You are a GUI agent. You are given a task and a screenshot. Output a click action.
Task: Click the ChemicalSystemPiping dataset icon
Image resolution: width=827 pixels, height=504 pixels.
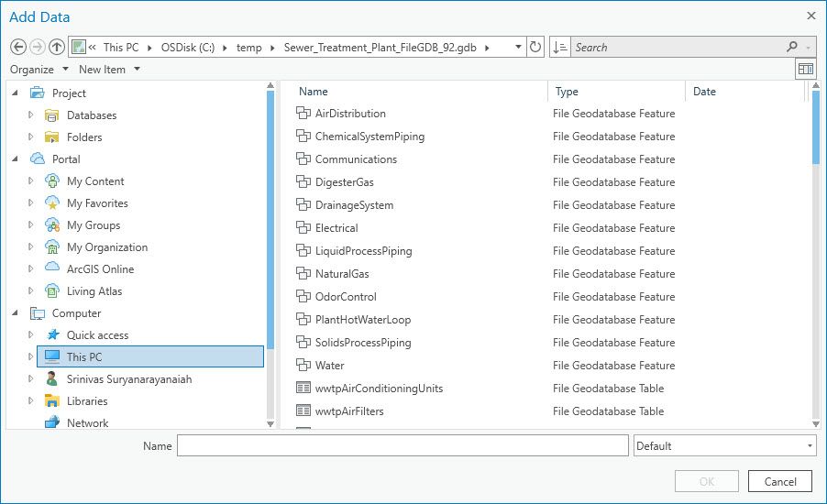tap(303, 136)
